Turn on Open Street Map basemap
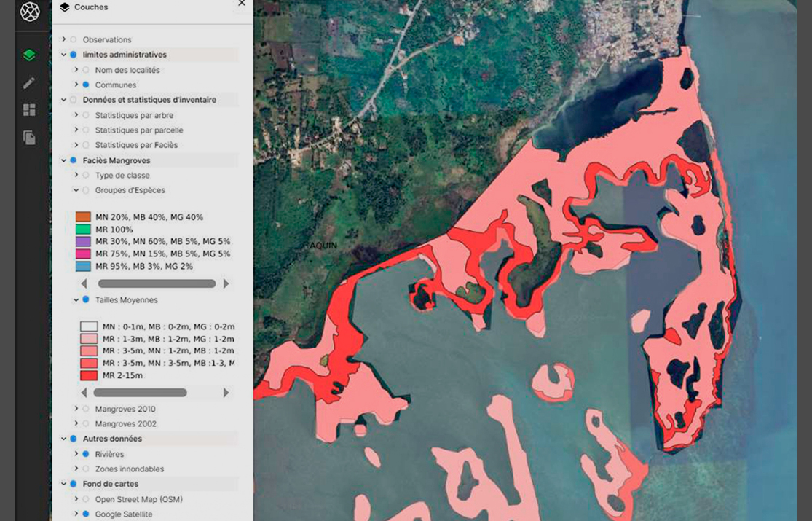 tap(86, 500)
